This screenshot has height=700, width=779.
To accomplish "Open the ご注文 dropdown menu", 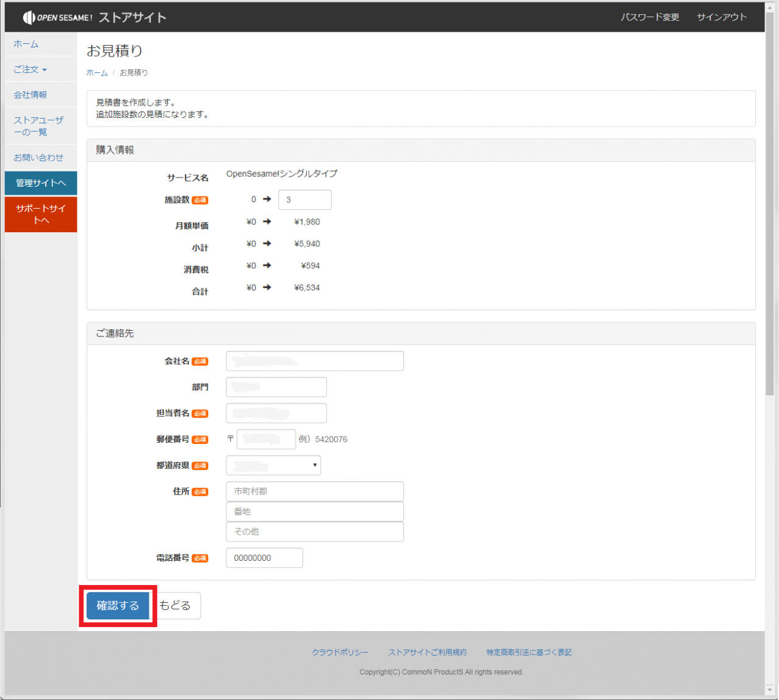I will point(30,69).
